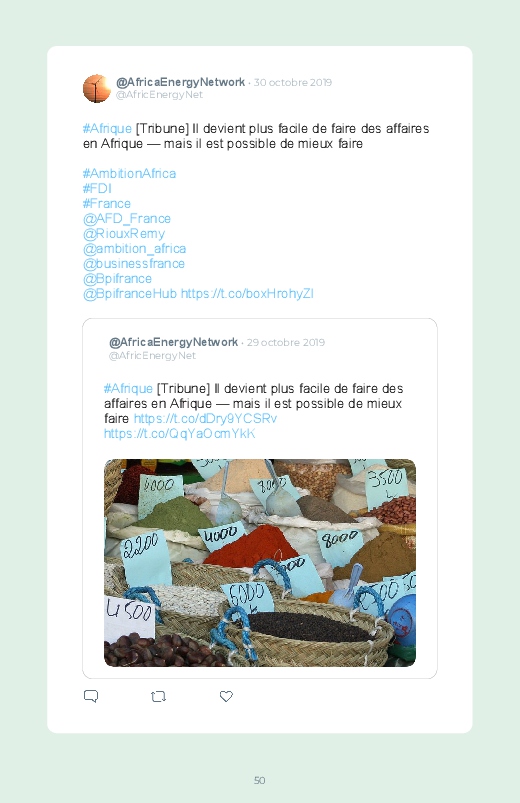Visit the @RiouxRemy mention
The height and width of the screenshot is (803, 520).
pos(124,234)
